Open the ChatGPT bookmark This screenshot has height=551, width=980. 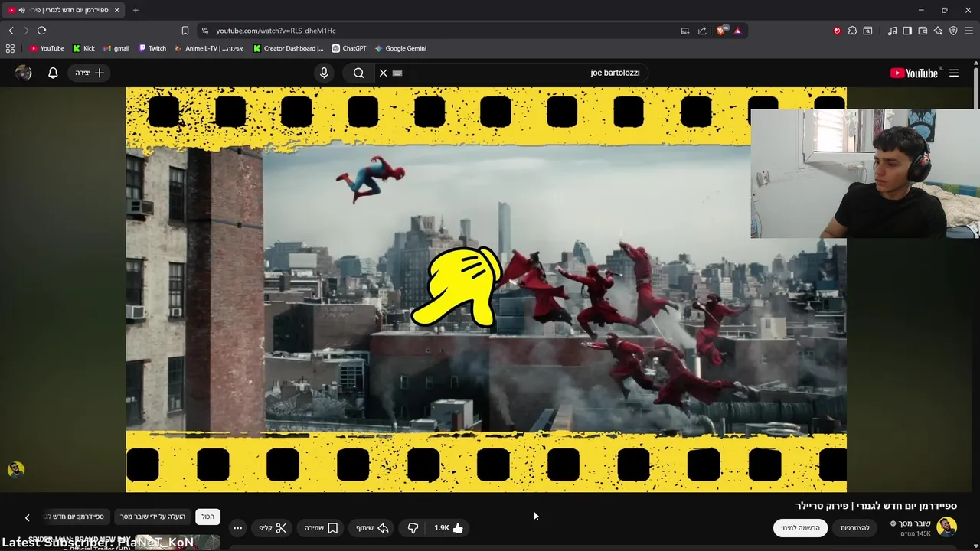[349, 48]
